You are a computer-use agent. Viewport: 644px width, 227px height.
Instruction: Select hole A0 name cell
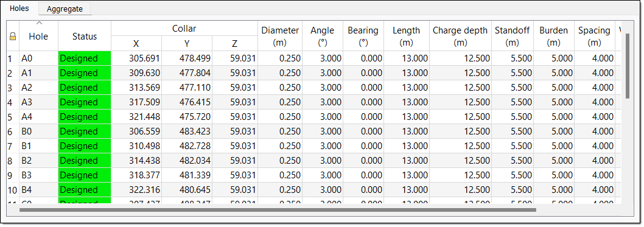[38, 58]
